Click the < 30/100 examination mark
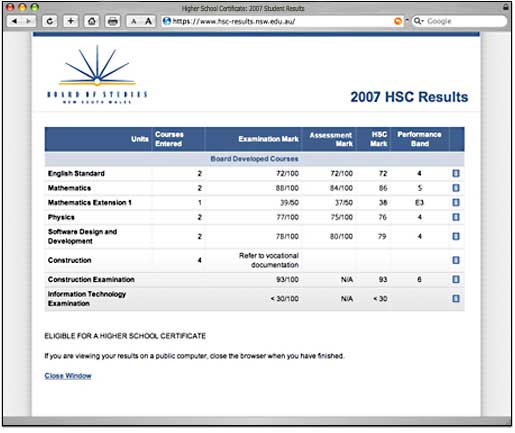 (284, 298)
